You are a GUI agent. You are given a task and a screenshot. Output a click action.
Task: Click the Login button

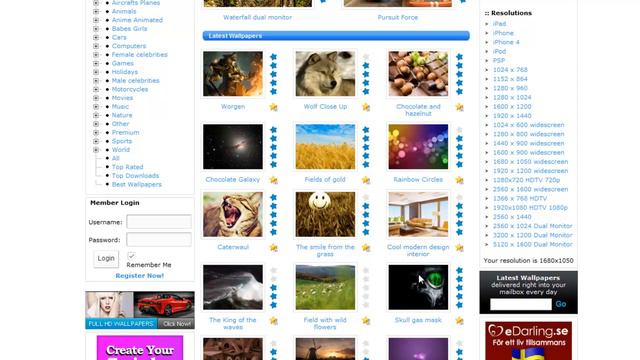pos(106,258)
